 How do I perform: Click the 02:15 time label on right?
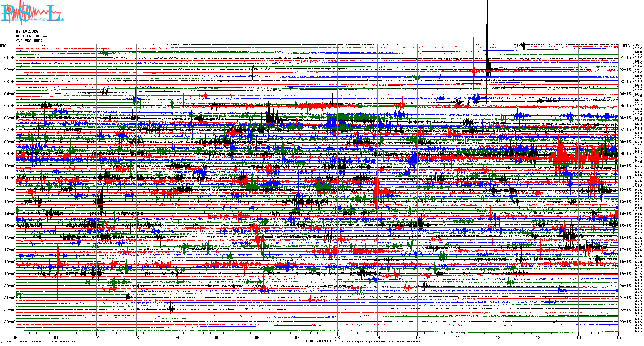pos(625,70)
